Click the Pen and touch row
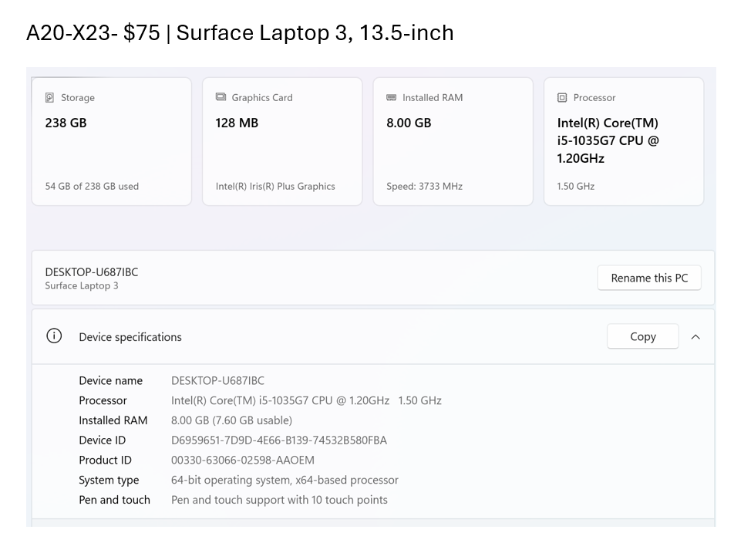751x560 pixels. tap(231, 499)
